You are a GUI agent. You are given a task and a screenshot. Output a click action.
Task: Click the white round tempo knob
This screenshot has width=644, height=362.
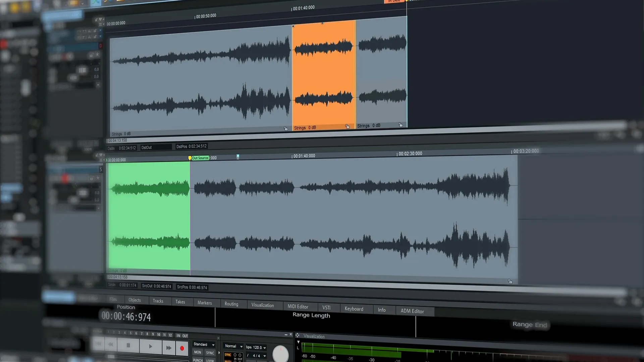coord(280,354)
